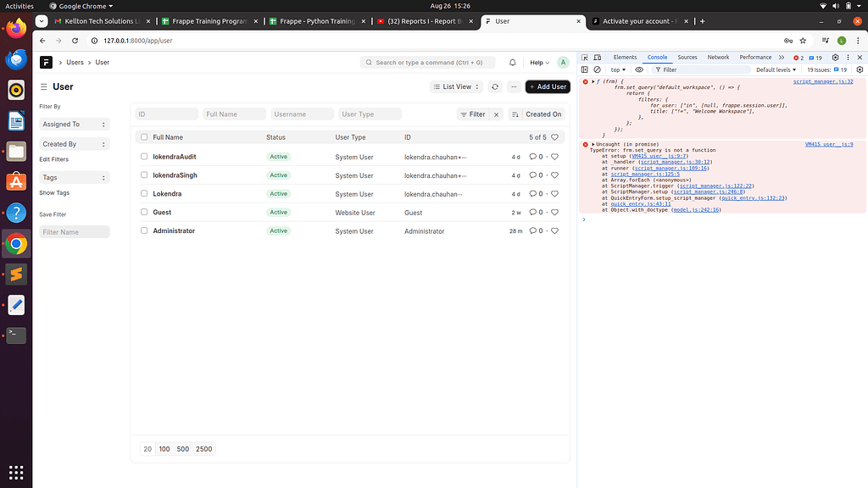Viewport: 868px width, 488px height.
Task: Open Administrator avatar menu
Action: 563,63
